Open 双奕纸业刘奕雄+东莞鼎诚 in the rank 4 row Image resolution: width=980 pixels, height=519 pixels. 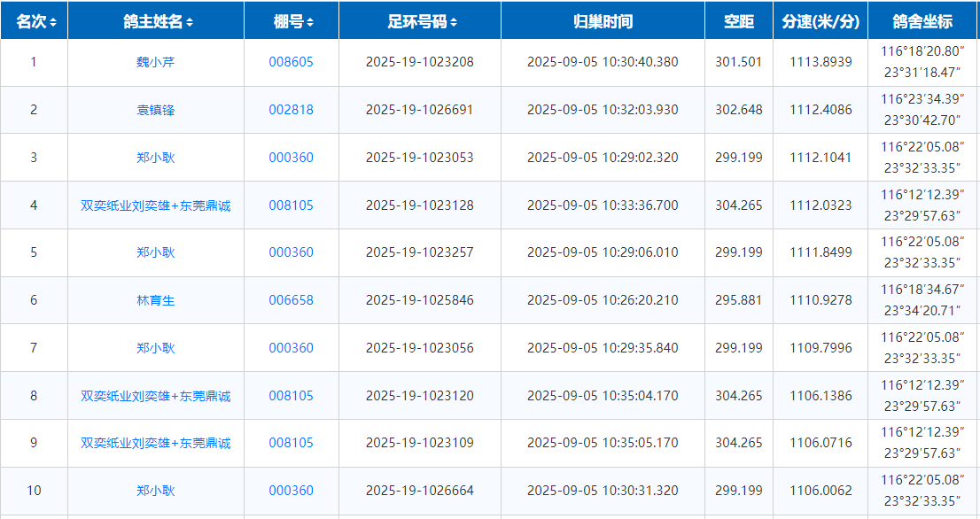(x=155, y=205)
